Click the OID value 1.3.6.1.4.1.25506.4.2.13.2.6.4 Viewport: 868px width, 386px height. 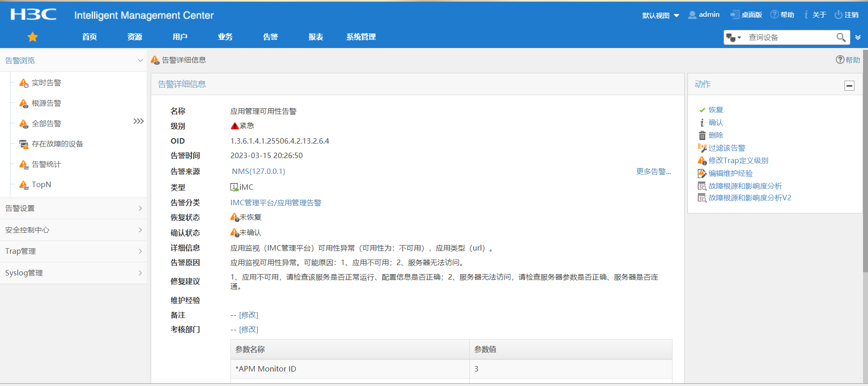click(x=280, y=141)
